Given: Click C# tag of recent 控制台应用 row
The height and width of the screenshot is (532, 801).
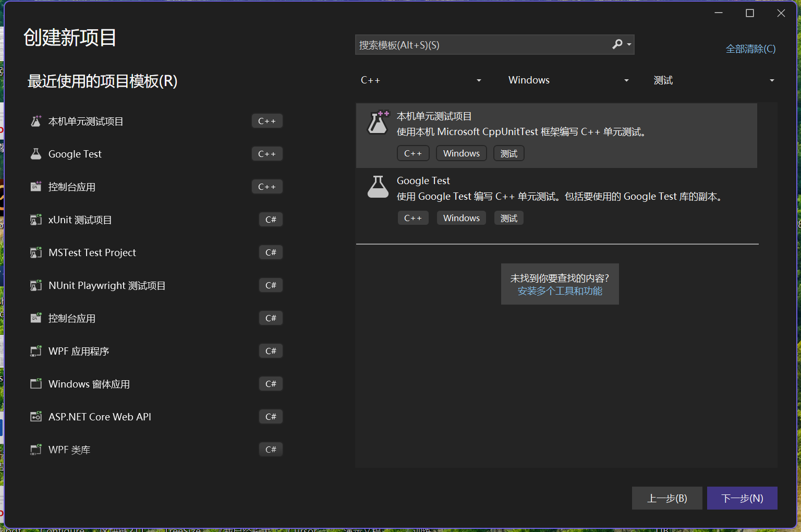Looking at the screenshot, I should pyautogui.click(x=271, y=318).
